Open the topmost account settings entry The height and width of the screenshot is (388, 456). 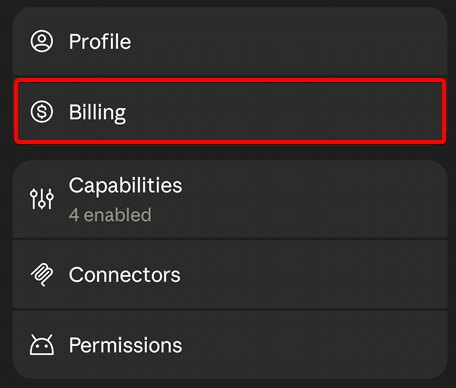[230, 41]
